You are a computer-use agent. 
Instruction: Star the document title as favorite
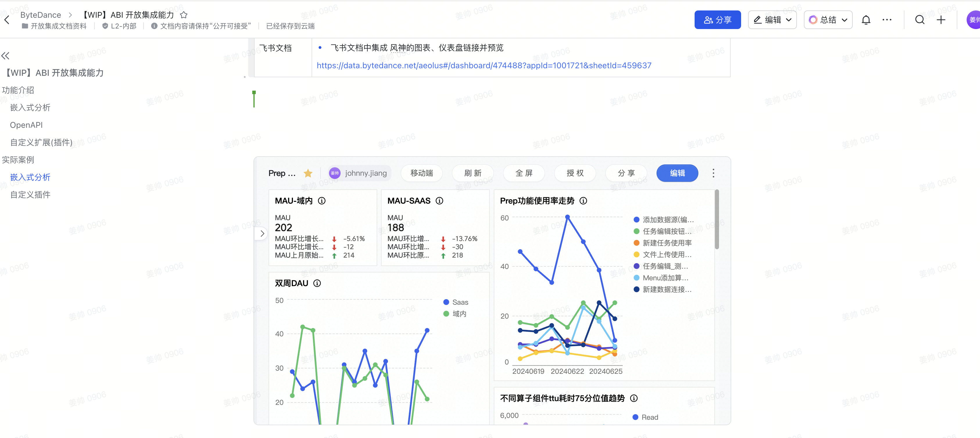tap(184, 15)
